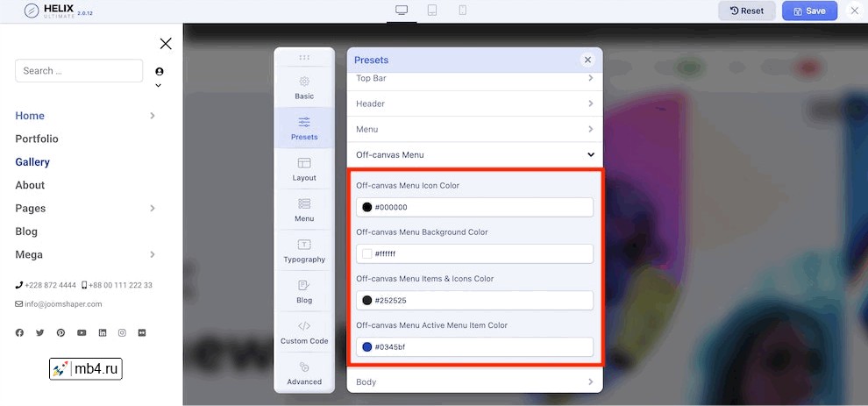The image size is (868, 406).
Task: Click the Portfolio menu item
Action: pos(37,139)
